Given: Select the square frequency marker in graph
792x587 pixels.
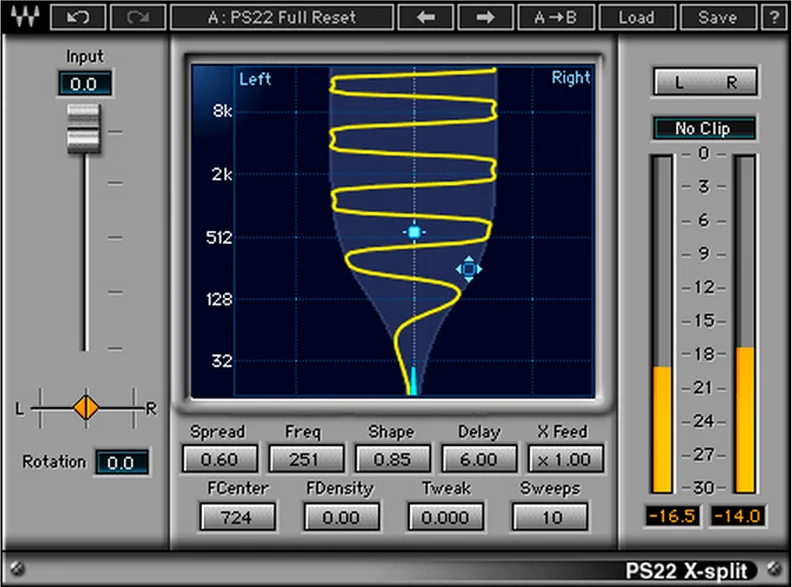Looking at the screenshot, I should click(x=414, y=232).
